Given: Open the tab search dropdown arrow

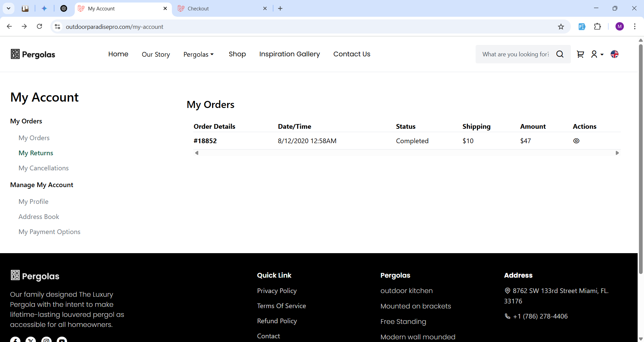Looking at the screenshot, I should (x=8, y=8).
